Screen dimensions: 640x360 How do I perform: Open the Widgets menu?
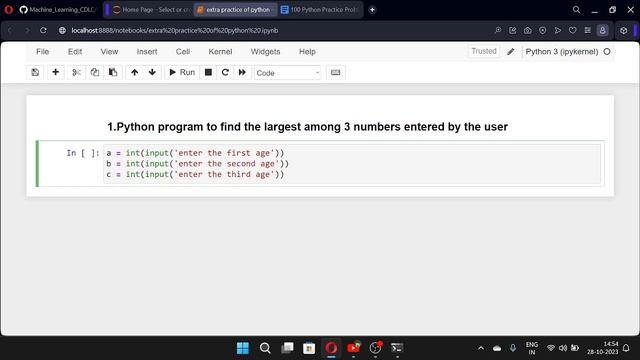265,52
